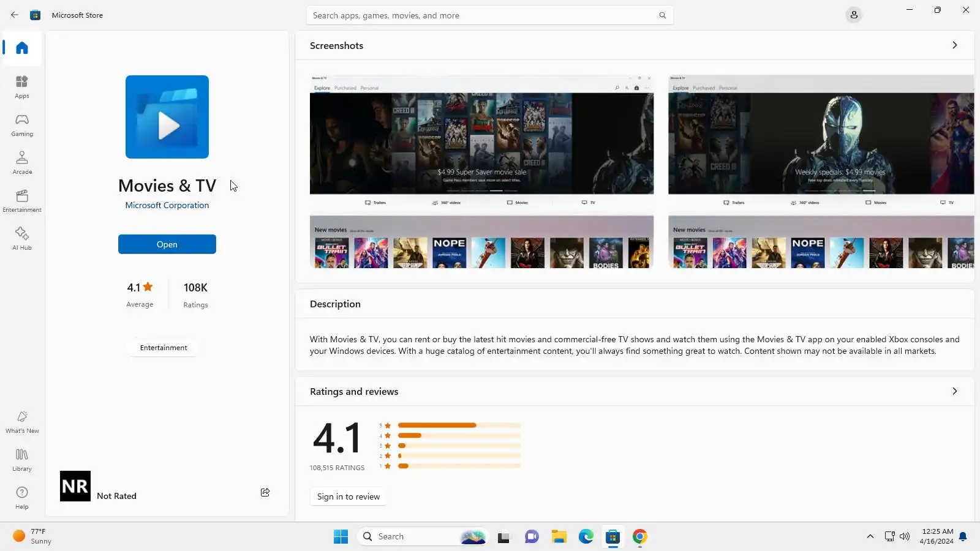980x551 pixels.
Task: Click the Movies & TV title
Action: click(x=167, y=186)
